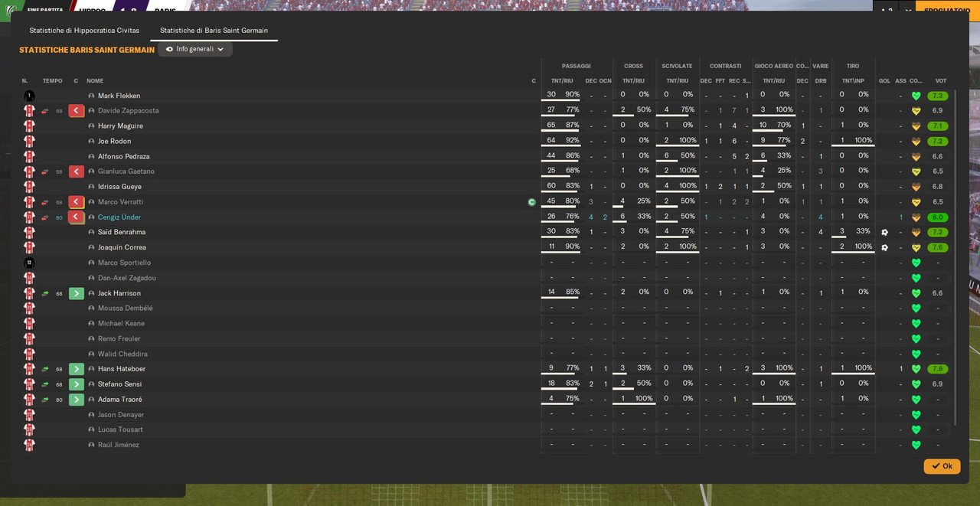Click the 7.8 rating of Hans Hateboer

click(x=938, y=369)
